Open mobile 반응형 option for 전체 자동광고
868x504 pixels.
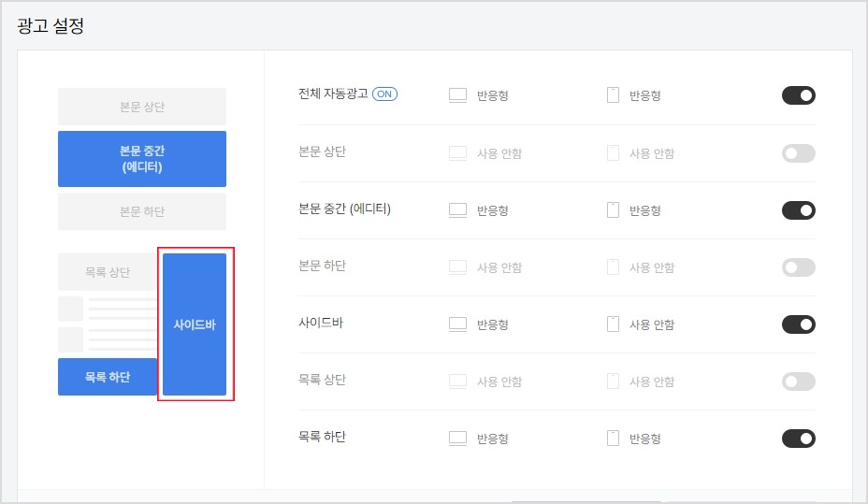pyautogui.click(x=644, y=95)
